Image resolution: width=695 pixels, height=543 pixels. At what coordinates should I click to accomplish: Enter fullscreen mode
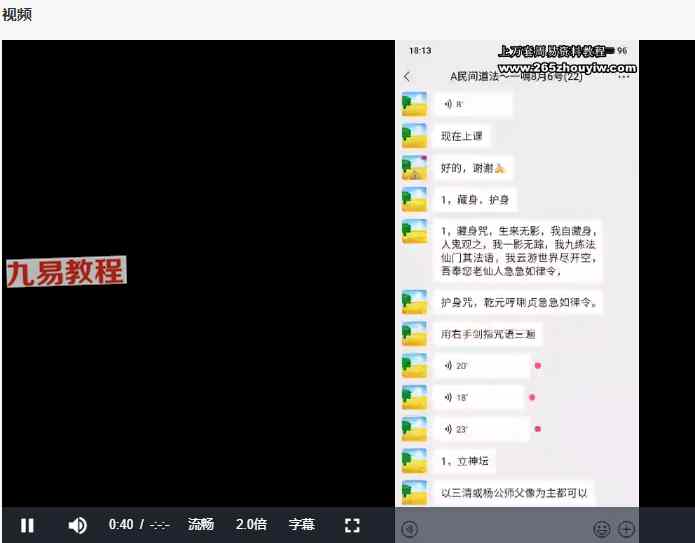[x=352, y=525]
